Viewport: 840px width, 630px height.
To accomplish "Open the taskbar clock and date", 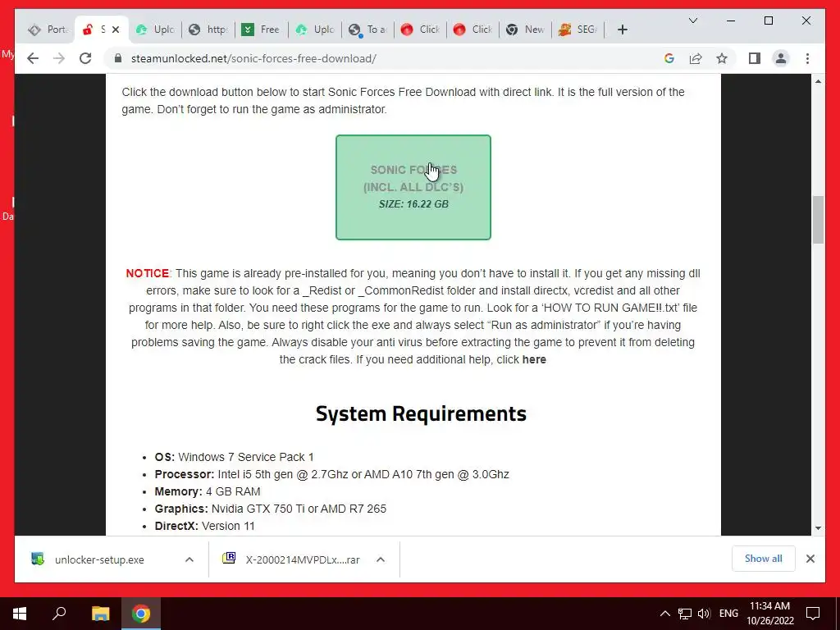I will pos(769,614).
